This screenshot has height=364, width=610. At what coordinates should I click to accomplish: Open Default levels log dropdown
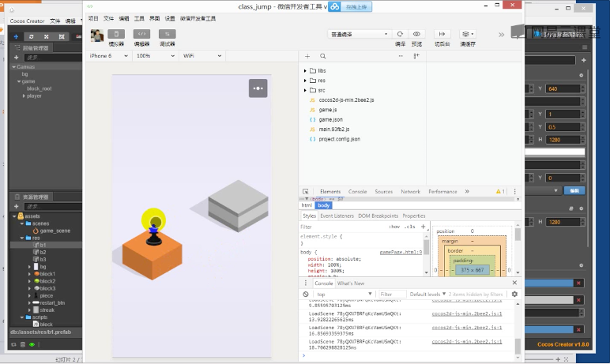click(427, 294)
